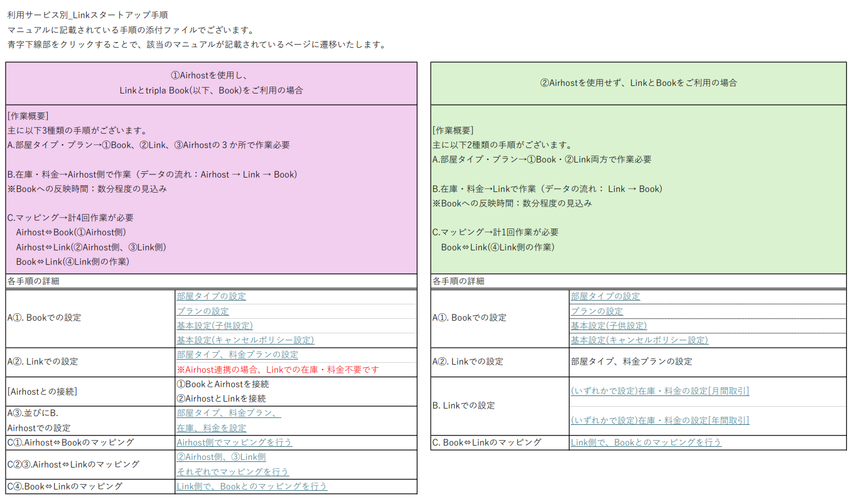Click the 部屋タイプ、料金プラン、 link
The height and width of the screenshot is (504, 857).
click(x=229, y=414)
